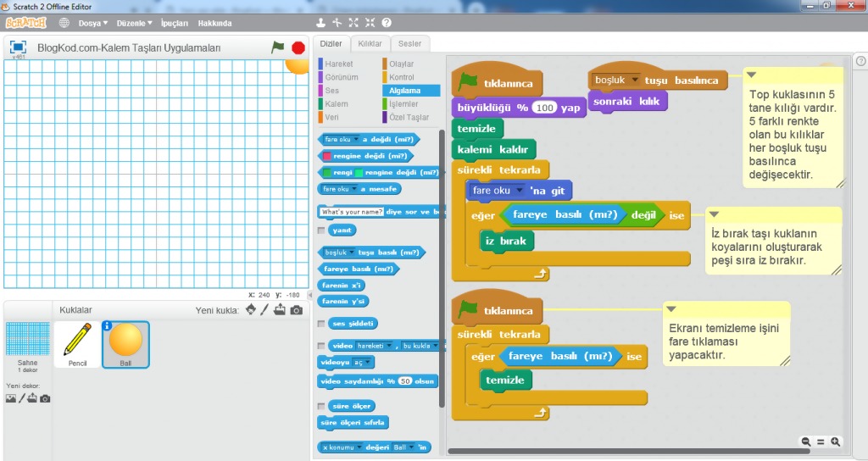Toggle the süre ölçer checkbox
This screenshot has width=868, height=461.
click(x=321, y=406)
